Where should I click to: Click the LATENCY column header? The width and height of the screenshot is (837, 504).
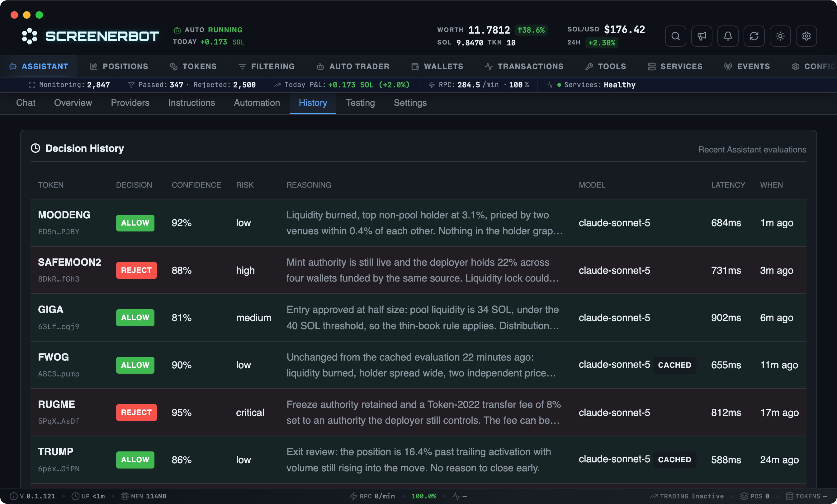coord(728,185)
